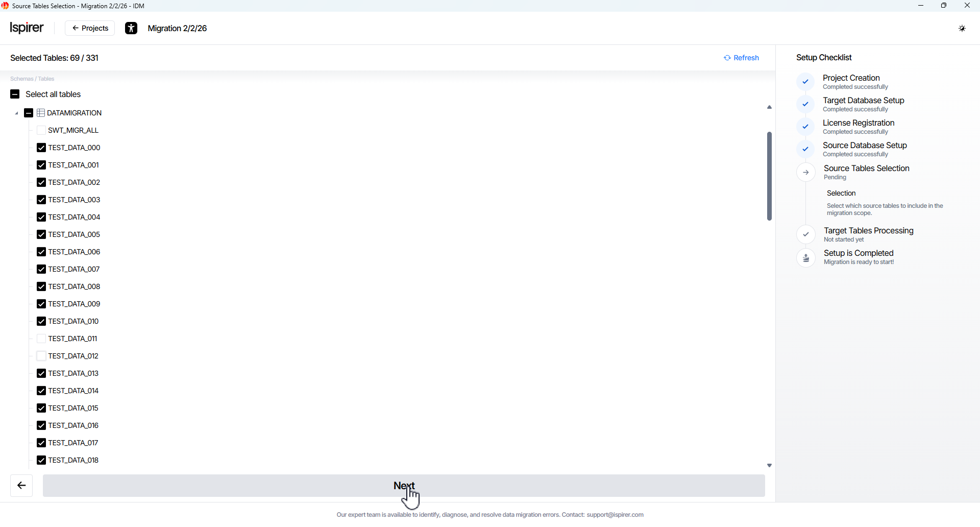Viewport: 980px width, 527px height.
Task: Click the DATAMIGRATION schema table icon
Action: (x=41, y=113)
